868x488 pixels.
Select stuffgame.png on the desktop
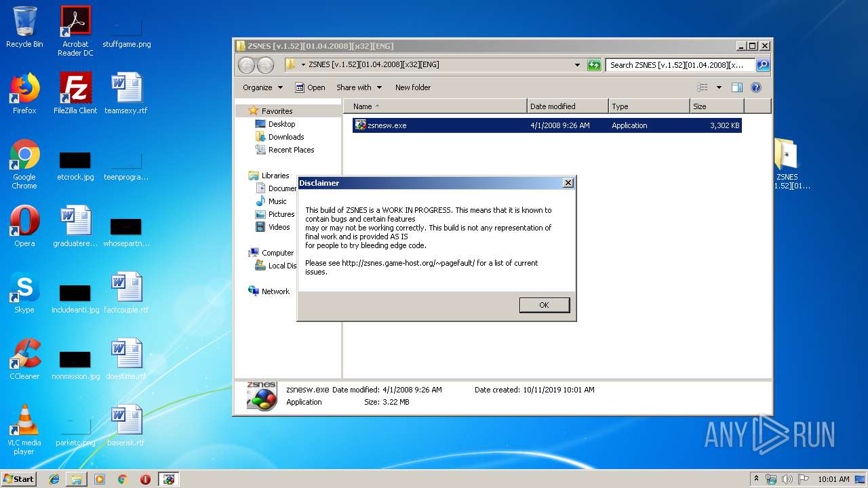126,28
